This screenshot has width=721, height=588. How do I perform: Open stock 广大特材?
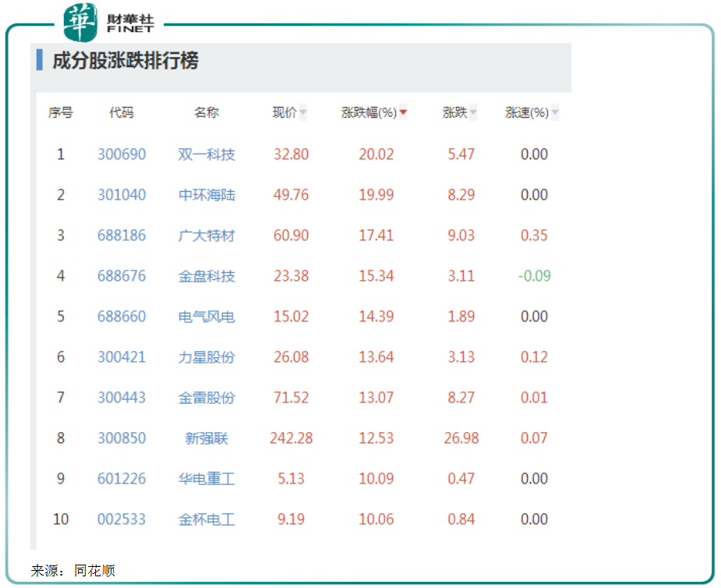coord(207,235)
